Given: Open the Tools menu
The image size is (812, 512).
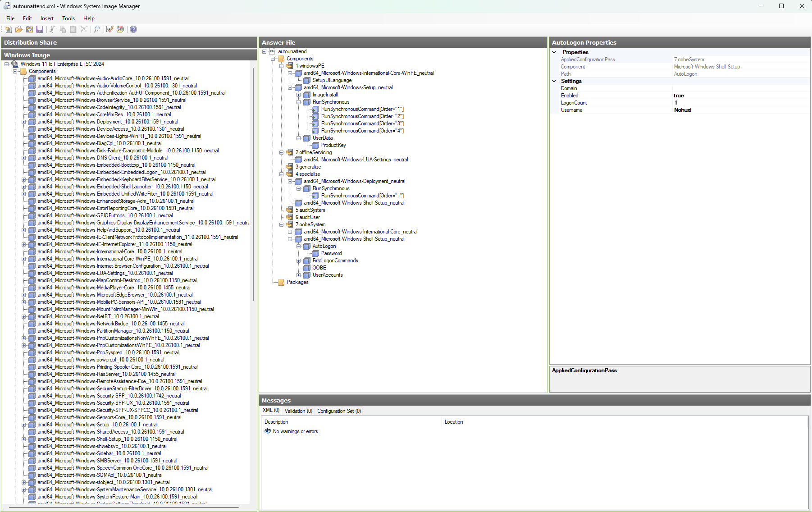Looking at the screenshot, I should (68, 18).
